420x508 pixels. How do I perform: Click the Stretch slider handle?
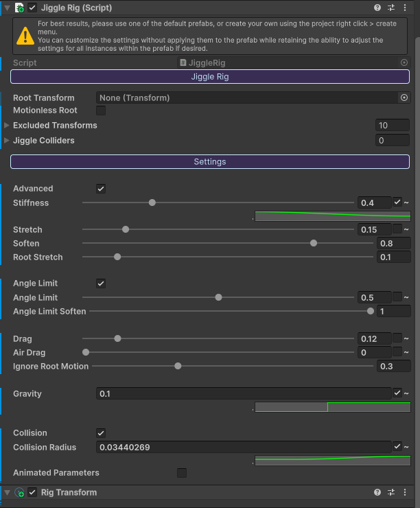(x=126, y=229)
